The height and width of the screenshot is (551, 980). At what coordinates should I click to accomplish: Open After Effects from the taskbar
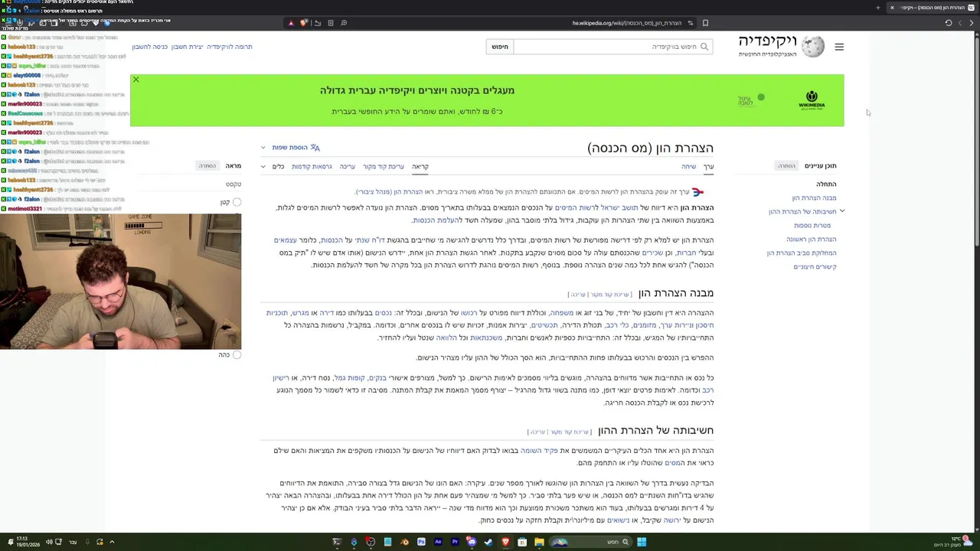pos(438,542)
